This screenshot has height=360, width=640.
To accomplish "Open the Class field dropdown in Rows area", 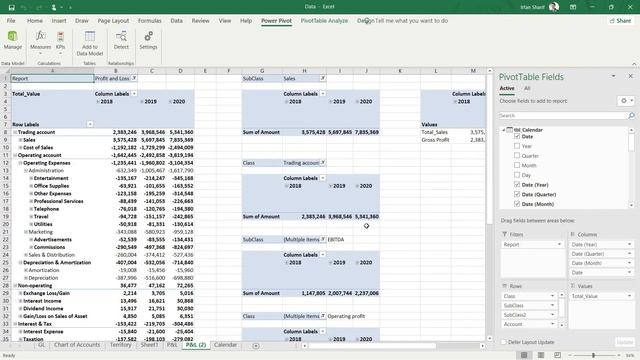I will pos(552,296).
